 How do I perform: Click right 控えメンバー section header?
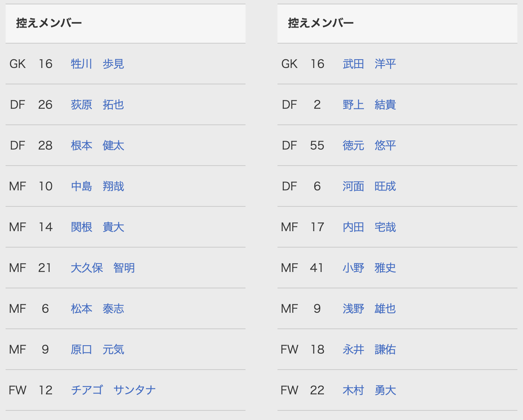click(x=321, y=23)
